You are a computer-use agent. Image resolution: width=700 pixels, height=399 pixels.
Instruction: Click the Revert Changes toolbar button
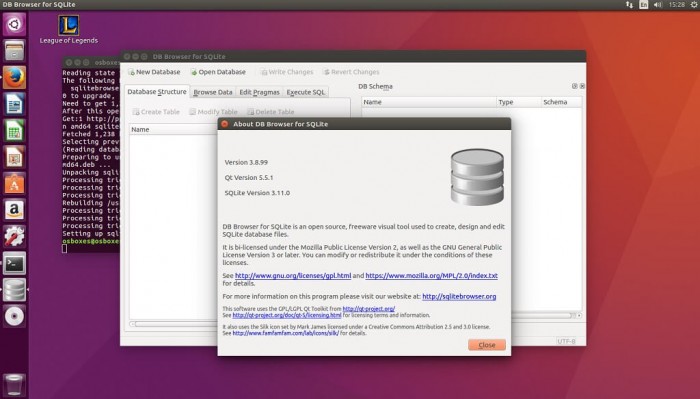tap(351, 72)
